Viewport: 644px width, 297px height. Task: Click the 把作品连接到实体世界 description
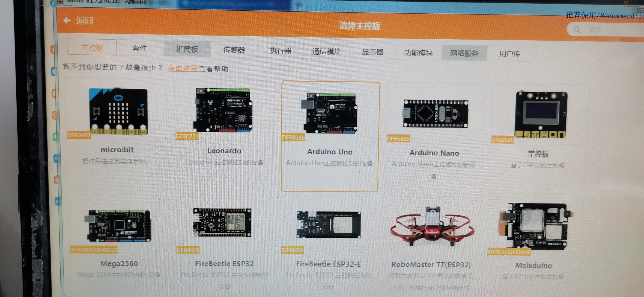coord(115,162)
